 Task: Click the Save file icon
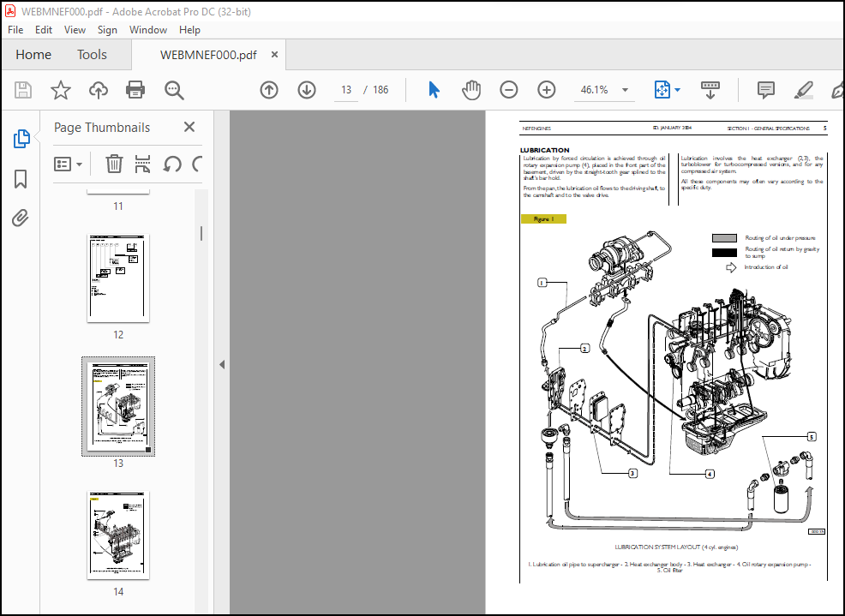[x=22, y=90]
